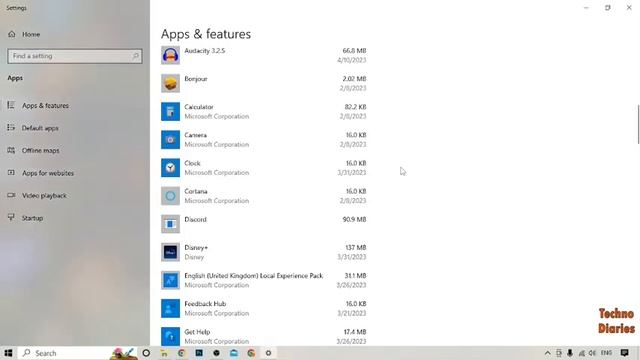640x360 pixels.
Task: Click the Calculator app icon
Action: pos(170,111)
